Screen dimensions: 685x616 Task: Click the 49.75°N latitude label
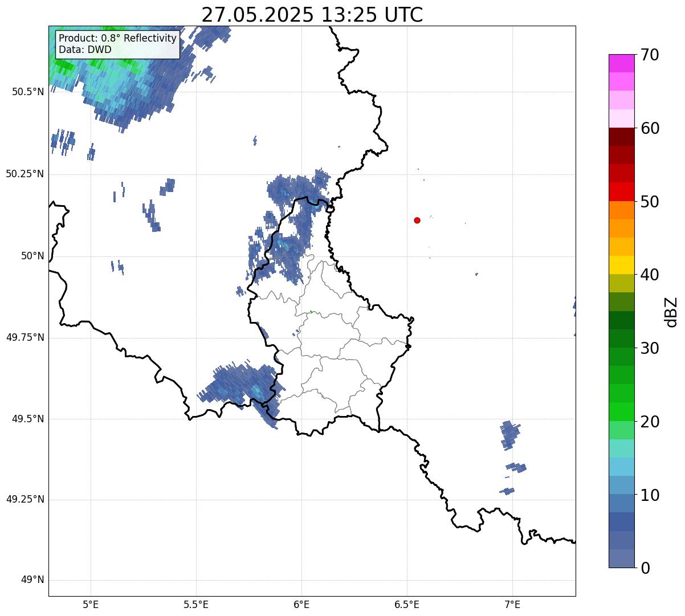pos(25,337)
